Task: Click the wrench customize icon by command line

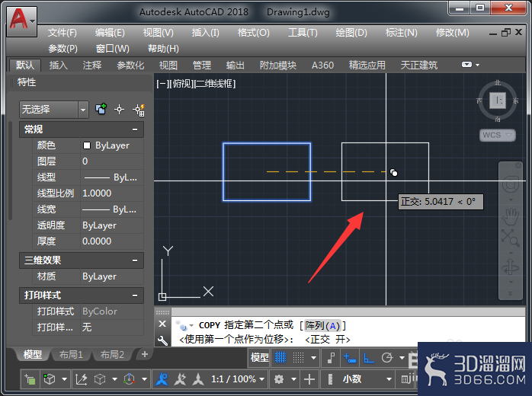Action: point(162,340)
